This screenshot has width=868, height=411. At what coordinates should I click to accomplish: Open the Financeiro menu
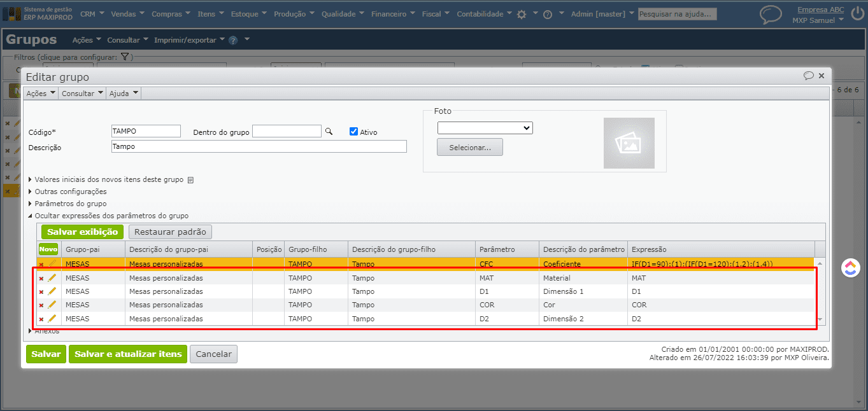tap(394, 14)
